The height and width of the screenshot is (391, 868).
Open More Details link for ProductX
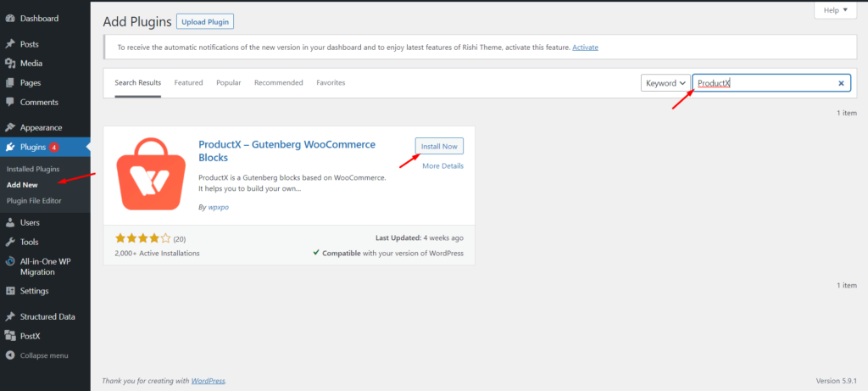442,165
